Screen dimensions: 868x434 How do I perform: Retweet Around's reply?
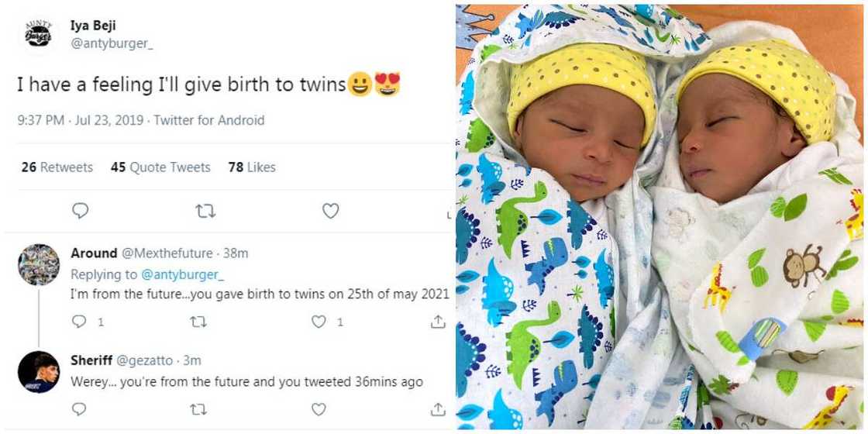(x=199, y=321)
